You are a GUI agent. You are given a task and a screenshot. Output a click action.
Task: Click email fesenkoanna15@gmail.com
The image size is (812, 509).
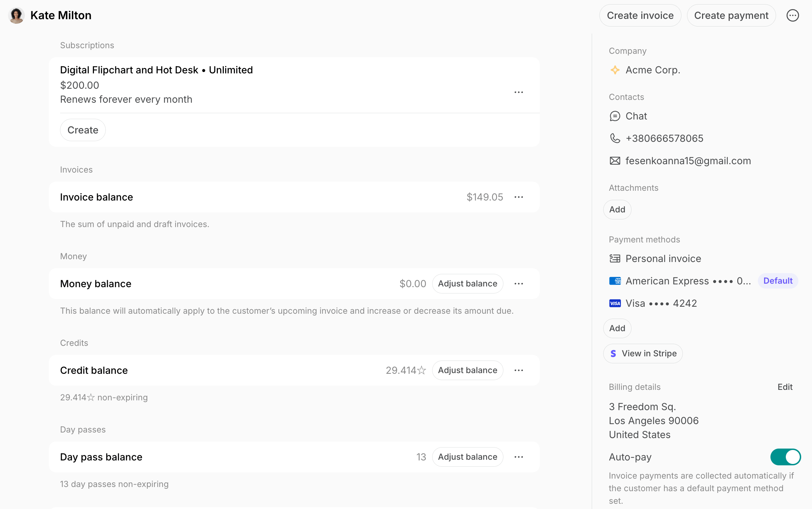[688, 161]
